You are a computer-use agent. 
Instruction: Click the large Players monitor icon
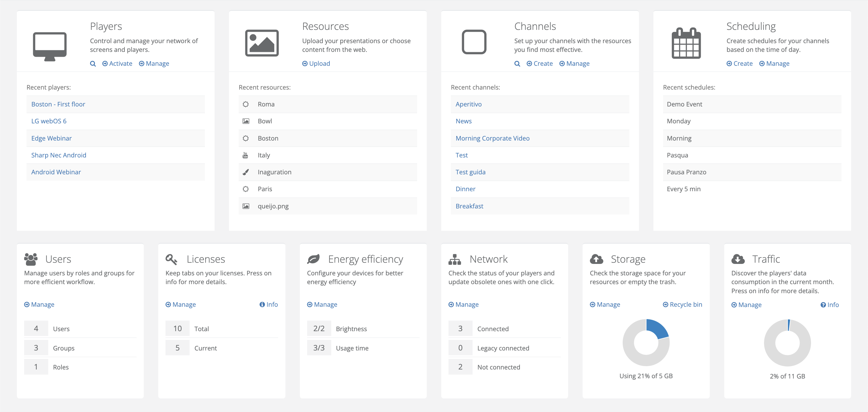49,46
